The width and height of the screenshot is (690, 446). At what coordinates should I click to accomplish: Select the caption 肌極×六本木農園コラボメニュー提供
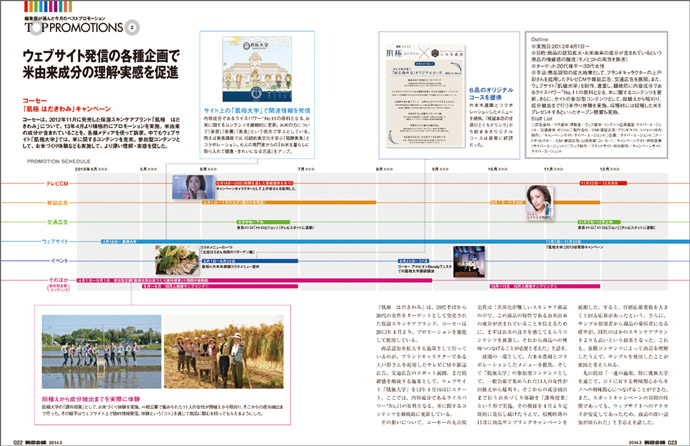[230, 267]
